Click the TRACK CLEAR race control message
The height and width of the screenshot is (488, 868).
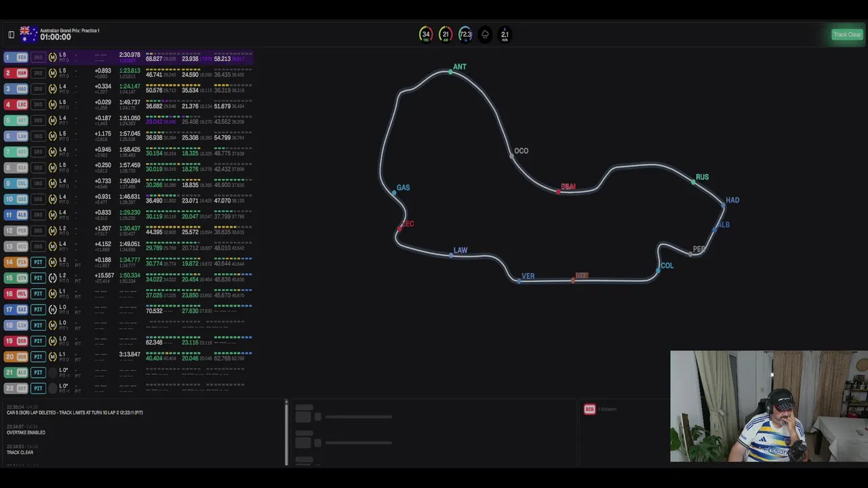[20, 453]
